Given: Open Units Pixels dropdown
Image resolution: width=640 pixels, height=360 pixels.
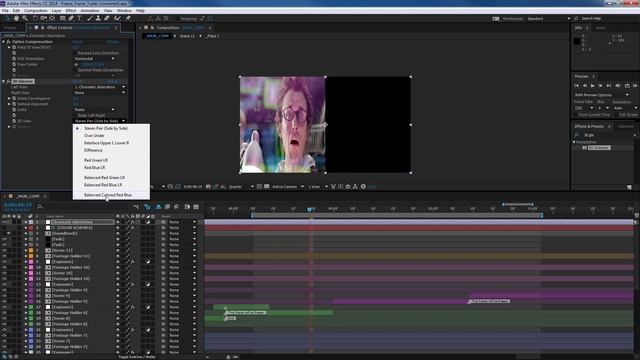Looking at the screenshot, I should click(x=95, y=110).
